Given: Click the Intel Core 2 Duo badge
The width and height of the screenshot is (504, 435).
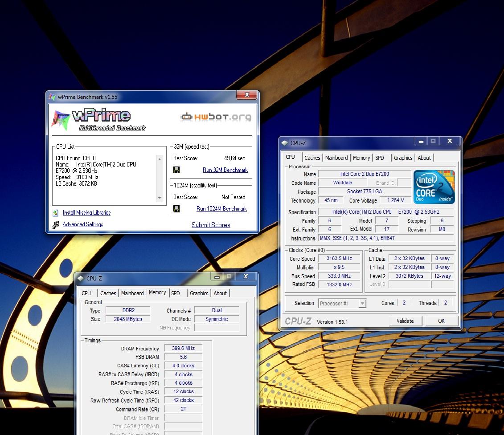Looking at the screenshot, I should (434, 187).
